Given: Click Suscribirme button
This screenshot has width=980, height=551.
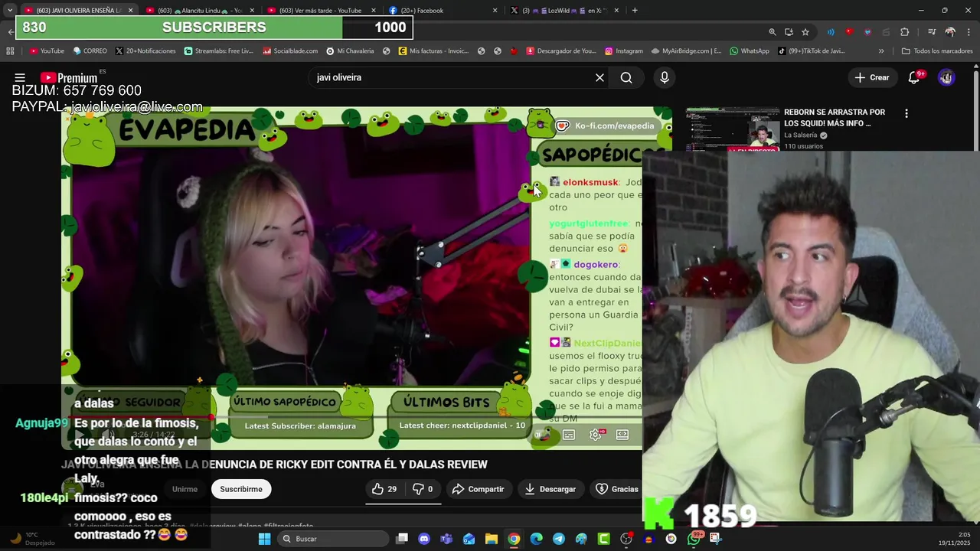Looking at the screenshot, I should 241,489.
